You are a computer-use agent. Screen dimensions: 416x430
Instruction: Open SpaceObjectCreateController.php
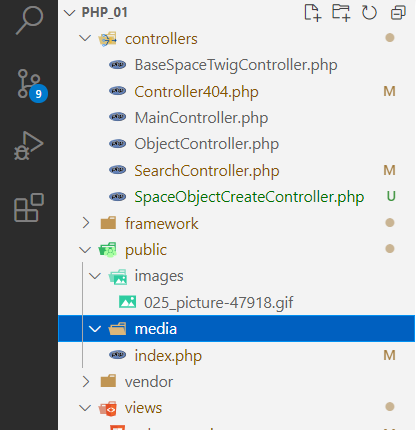249,197
